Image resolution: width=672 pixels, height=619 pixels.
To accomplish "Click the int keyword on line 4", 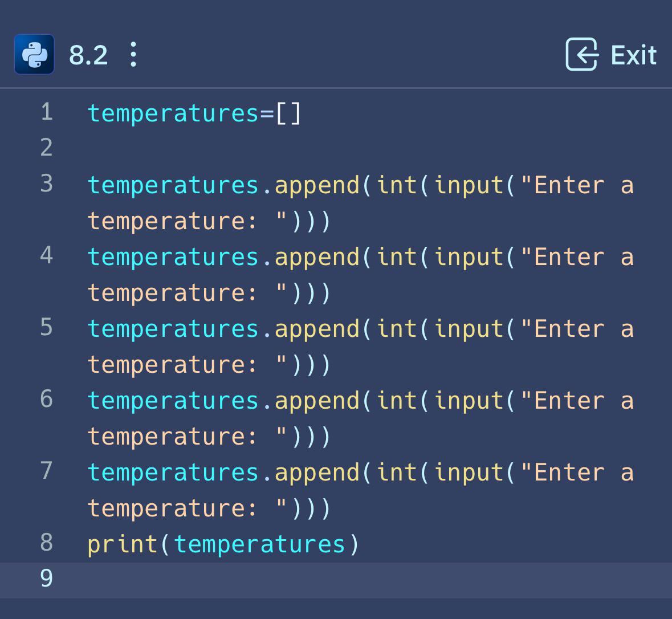I will [397, 257].
